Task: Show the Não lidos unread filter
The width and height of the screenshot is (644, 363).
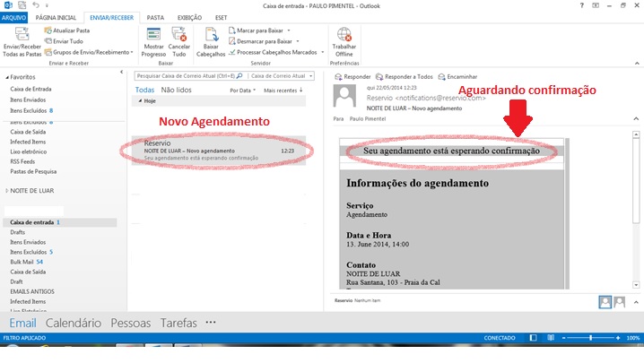Action: 176,91
